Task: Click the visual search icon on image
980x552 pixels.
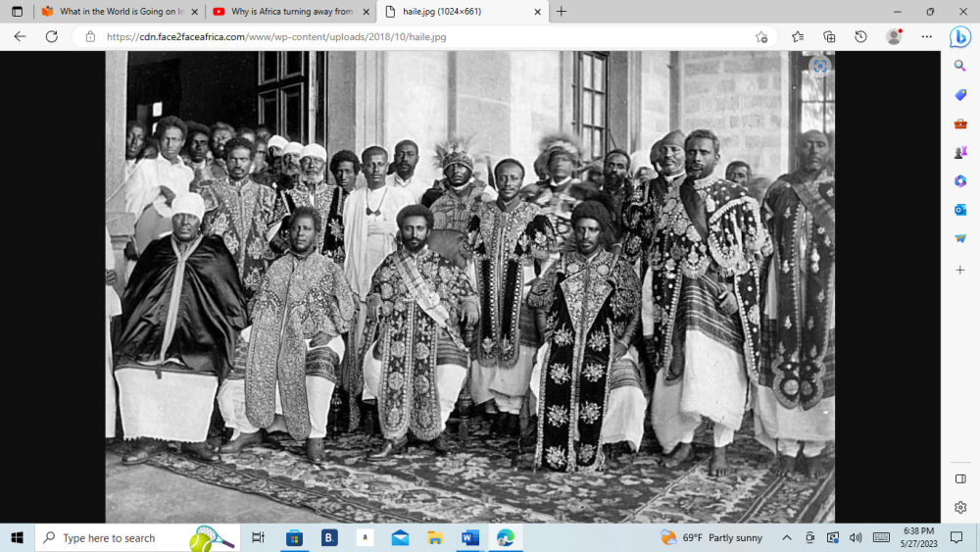Action: tap(819, 66)
